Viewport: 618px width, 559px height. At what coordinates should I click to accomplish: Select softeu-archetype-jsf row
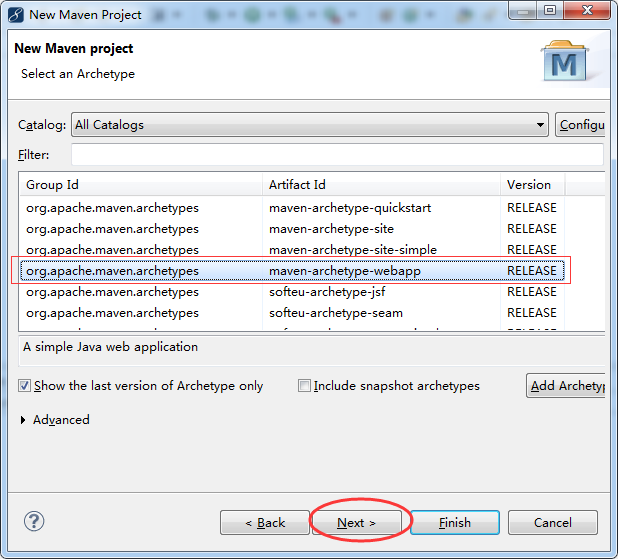(292, 292)
